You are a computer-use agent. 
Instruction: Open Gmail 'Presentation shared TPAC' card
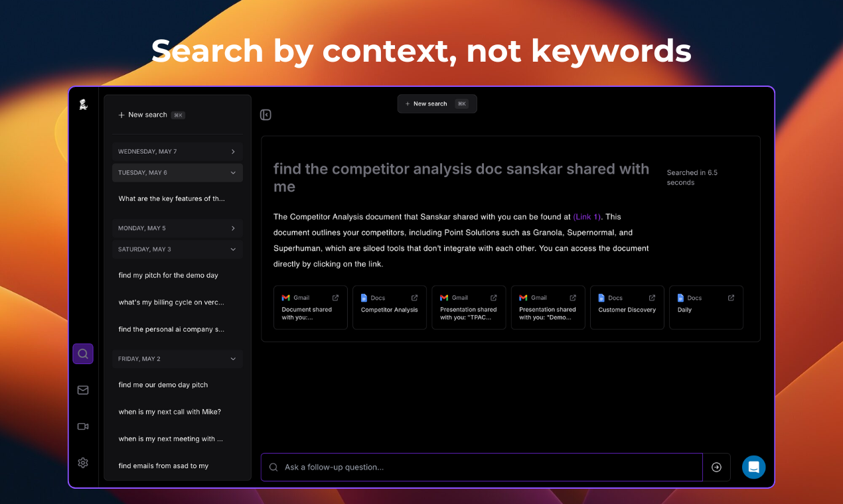(x=469, y=308)
